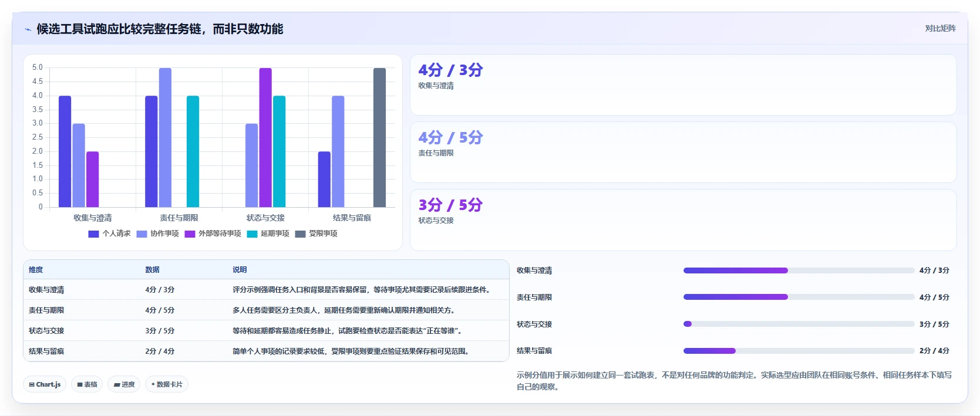Click the 结果与留痕 progress bar
The width and height of the screenshot is (980, 416).
coord(799,351)
